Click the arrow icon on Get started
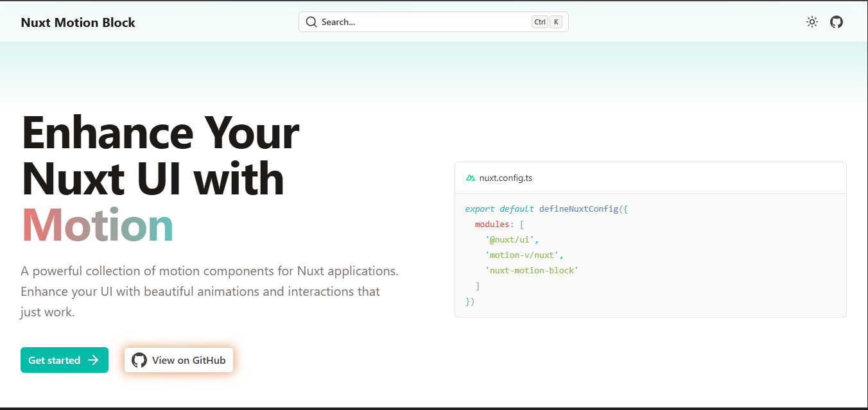The width and height of the screenshot is (868, 410). tap(93, 360)
